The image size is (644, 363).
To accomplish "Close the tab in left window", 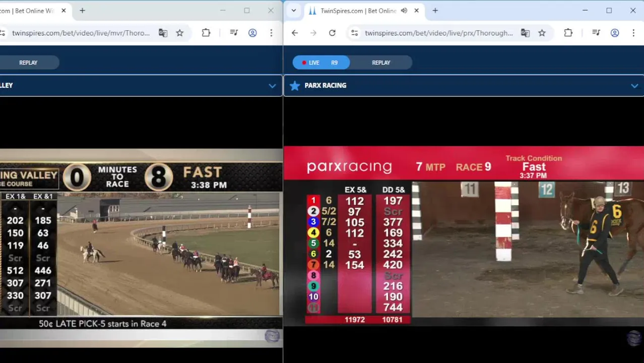I will coord(63,11).
